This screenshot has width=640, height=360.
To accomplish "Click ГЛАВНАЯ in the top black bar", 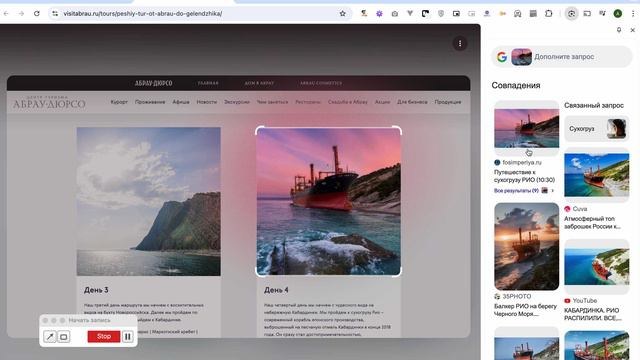I will pyautogui.click(x=208, y=83).
